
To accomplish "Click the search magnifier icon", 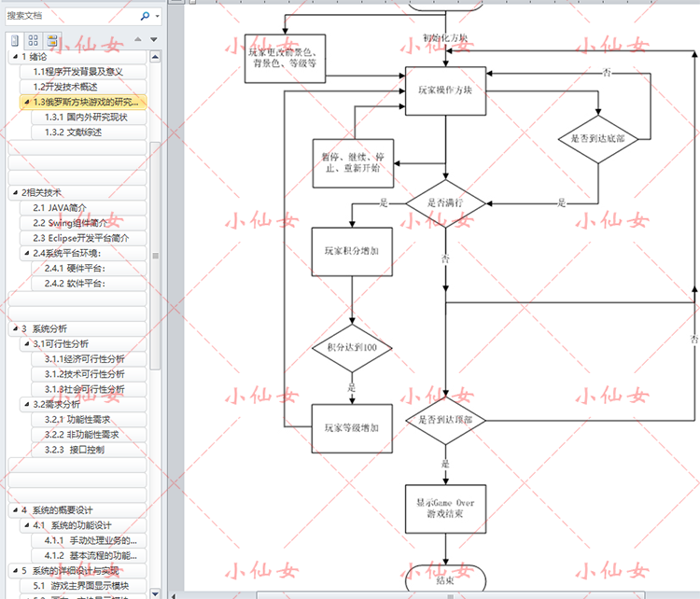I will [x=145, y=16].
